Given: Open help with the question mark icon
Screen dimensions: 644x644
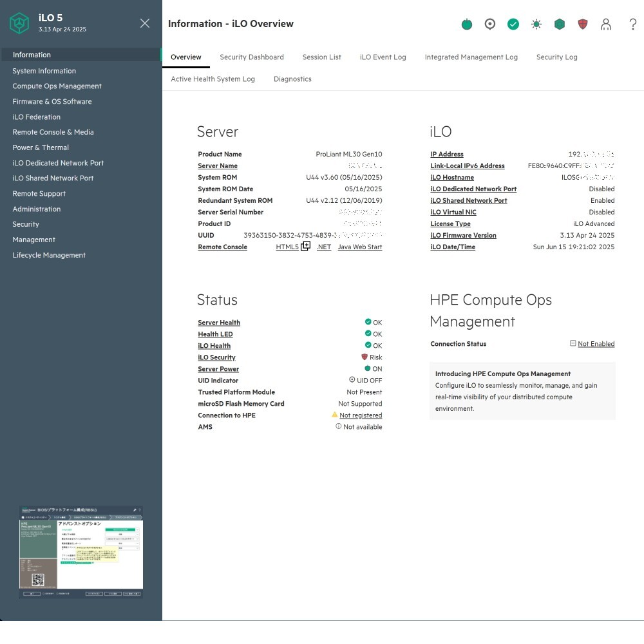Looking at the screenshot, I should (x=633, y=24).
